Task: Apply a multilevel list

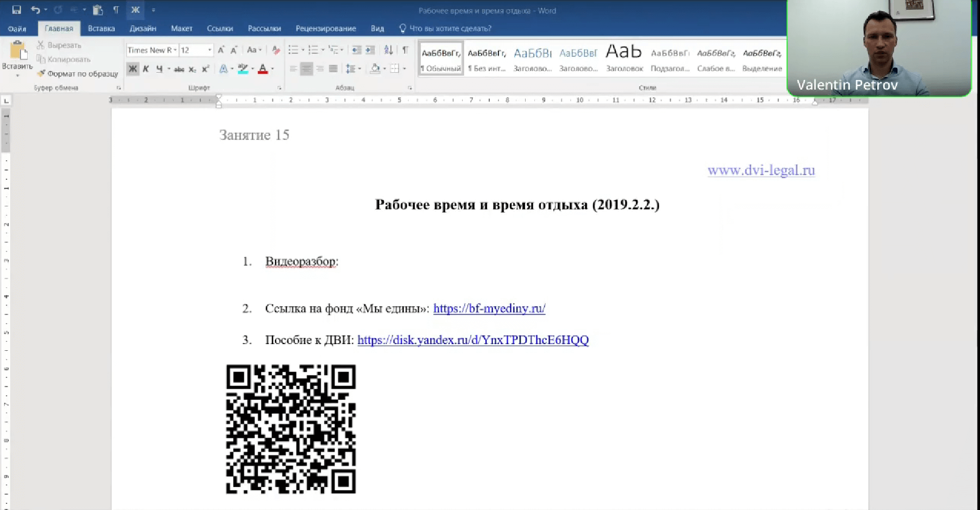Action: point(333,50)
